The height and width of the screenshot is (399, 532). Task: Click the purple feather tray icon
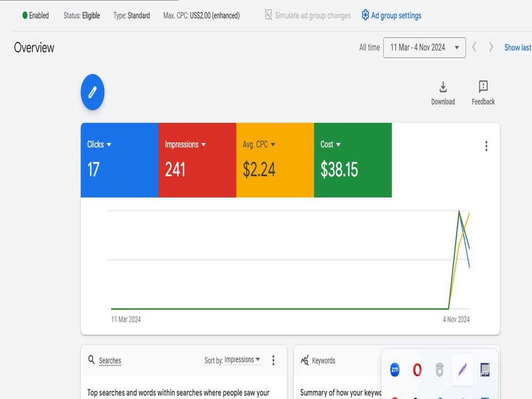pos(462,370)
